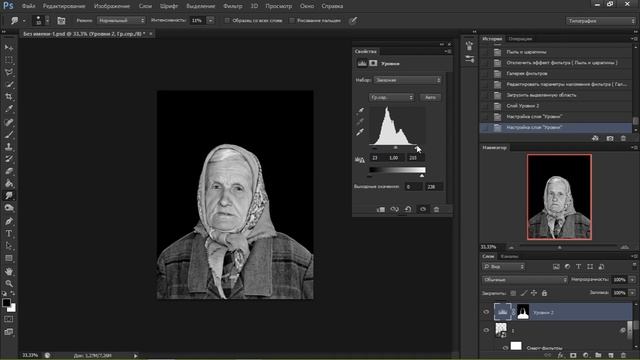The image size is (640, 360).
Task: Select the Crop tool
Action: (x=9, y=97)
